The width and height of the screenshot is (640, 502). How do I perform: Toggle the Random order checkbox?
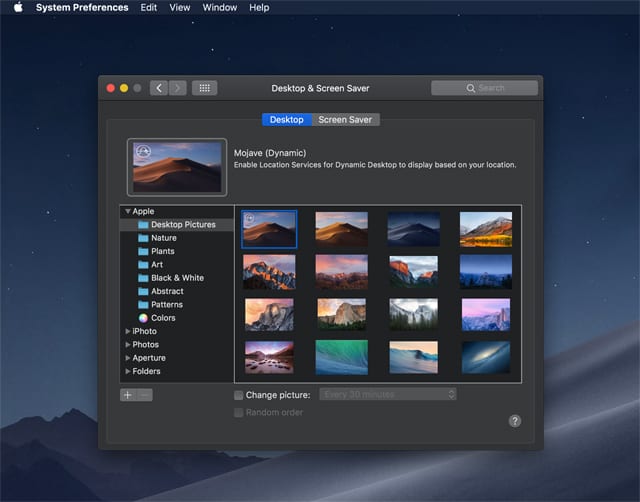pos(238,412)
